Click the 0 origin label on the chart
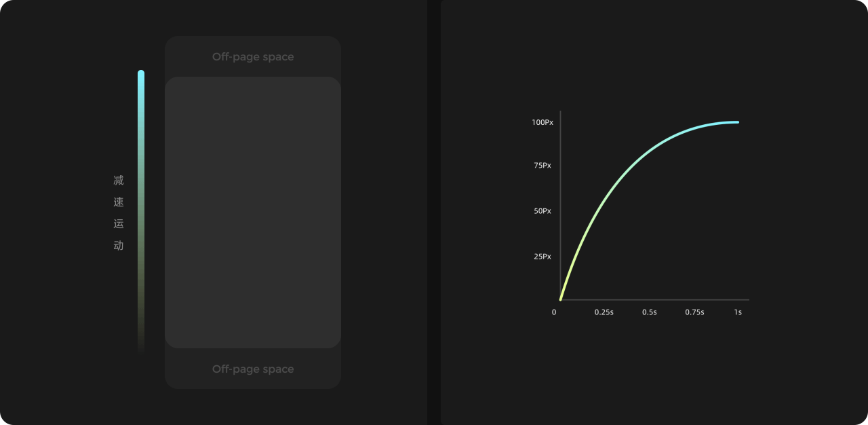The width and height of the screenshot is (868, 425). point(554,312)
